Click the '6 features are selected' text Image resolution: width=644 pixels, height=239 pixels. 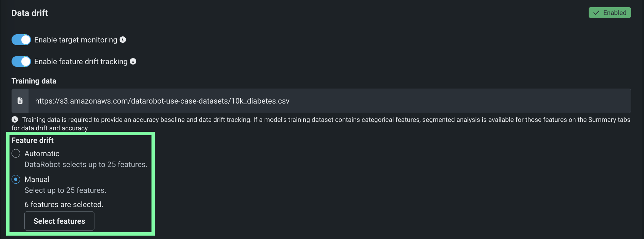[64, 204]
